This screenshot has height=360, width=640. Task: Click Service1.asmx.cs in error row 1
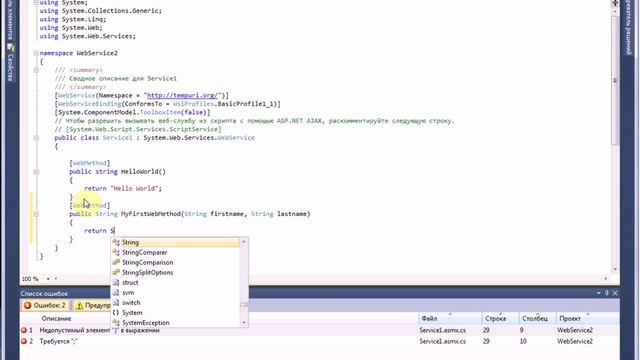coord(442,330)
